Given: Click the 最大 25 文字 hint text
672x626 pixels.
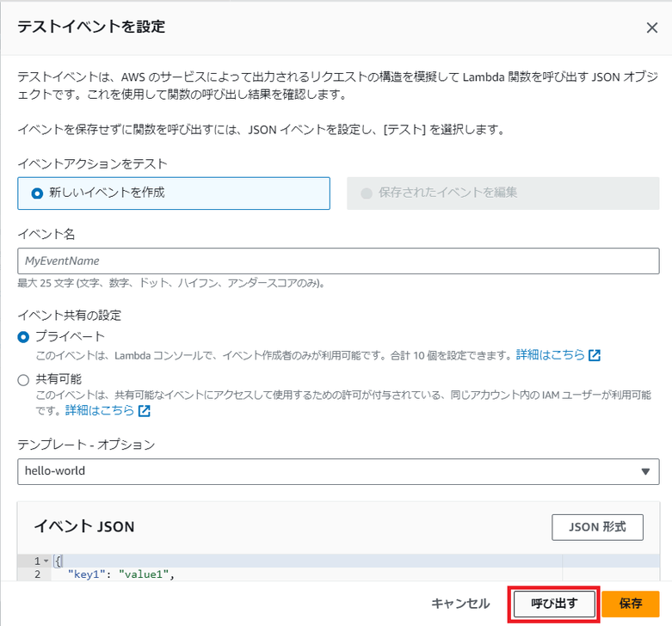Looking at the screenshot, I should tap(170, 283).
